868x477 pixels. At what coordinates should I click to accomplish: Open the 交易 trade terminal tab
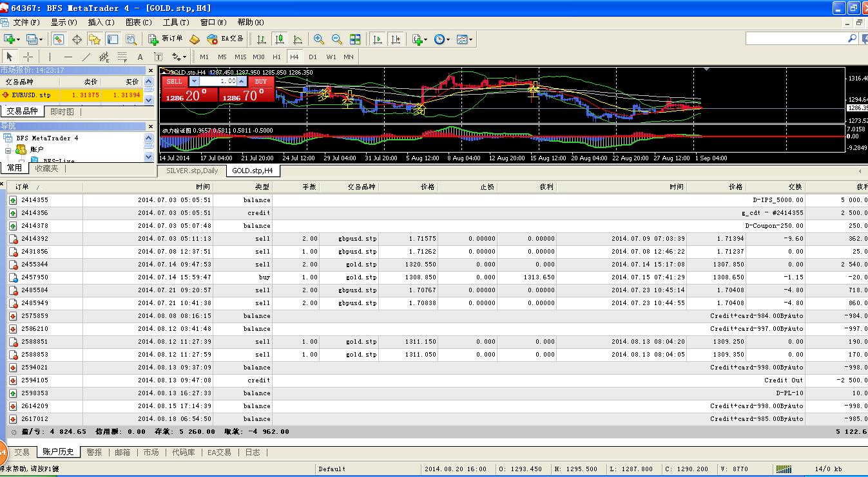(22, 452)
